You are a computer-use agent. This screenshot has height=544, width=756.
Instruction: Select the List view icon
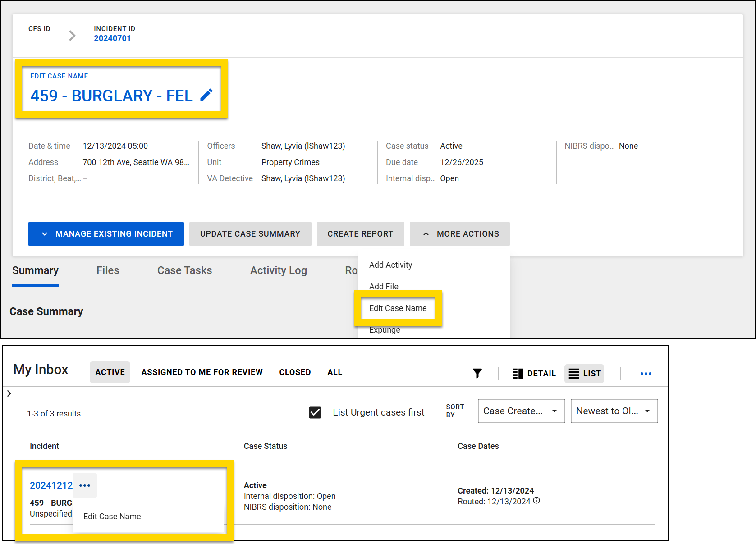584,373
